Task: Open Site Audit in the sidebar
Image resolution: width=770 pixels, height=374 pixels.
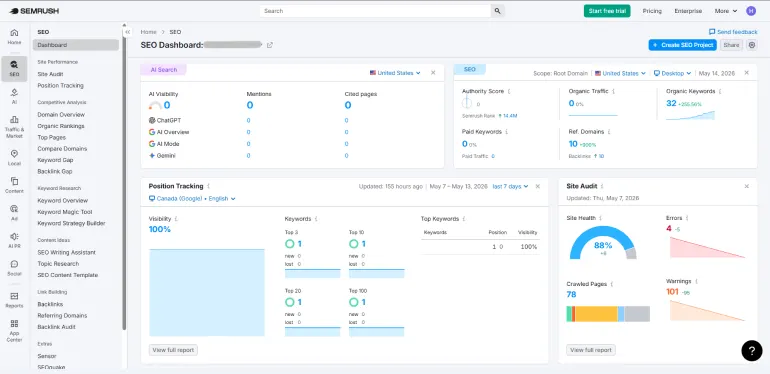Action: point(50,74)
